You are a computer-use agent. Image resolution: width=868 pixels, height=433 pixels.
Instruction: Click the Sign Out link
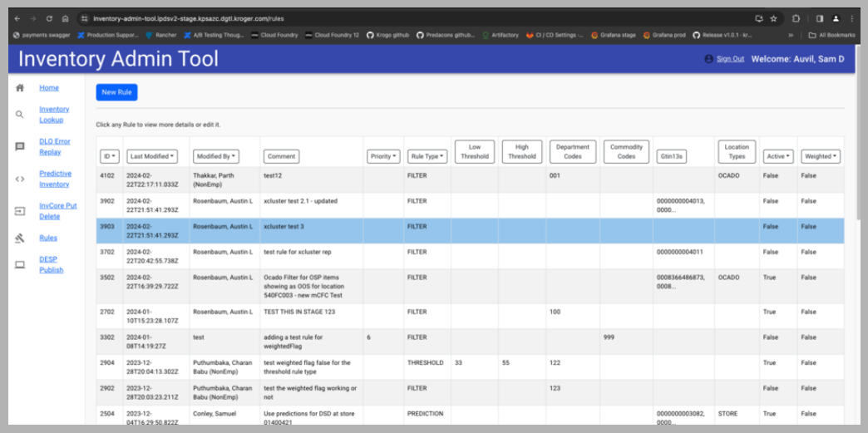point(730,59)
